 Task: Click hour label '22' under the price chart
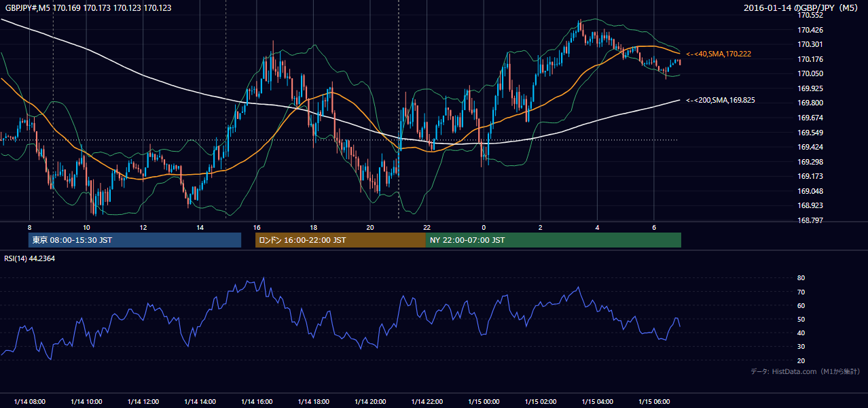click(x=427, y=227)
